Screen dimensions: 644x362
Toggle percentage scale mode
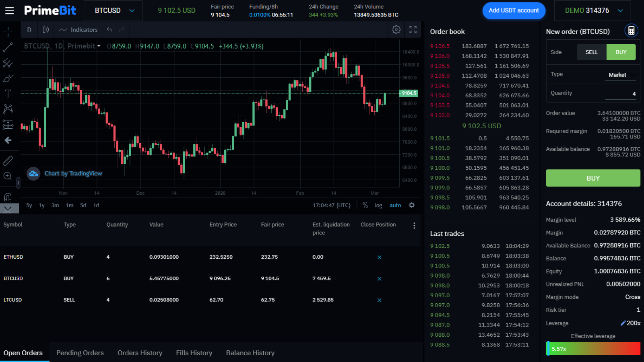tap(365, 205)
